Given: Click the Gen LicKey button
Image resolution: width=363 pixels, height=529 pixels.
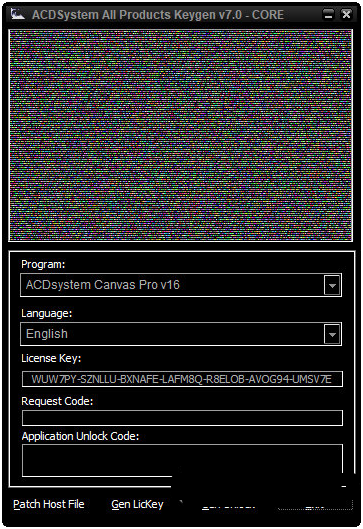Looking at the screenshot, I should point(137,504).
